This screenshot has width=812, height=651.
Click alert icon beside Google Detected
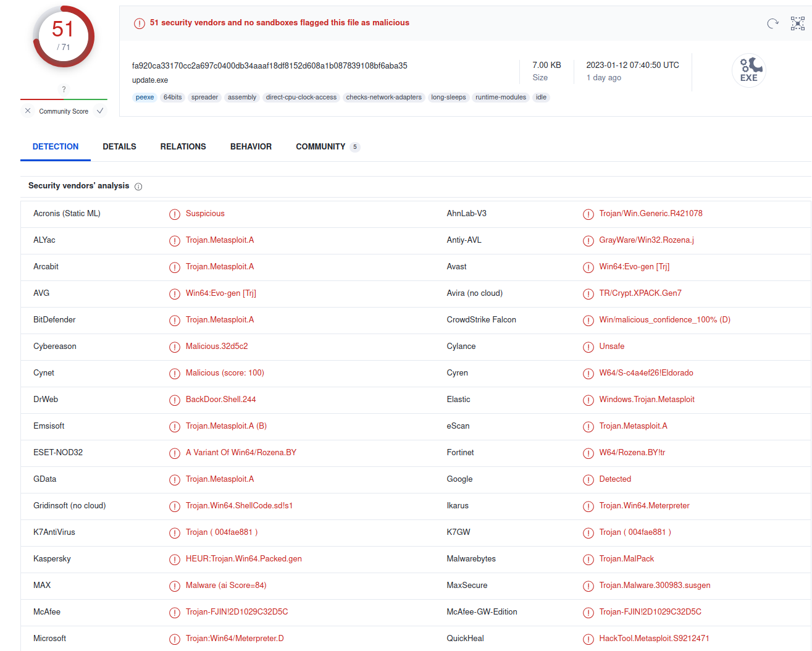coord(588,480)
